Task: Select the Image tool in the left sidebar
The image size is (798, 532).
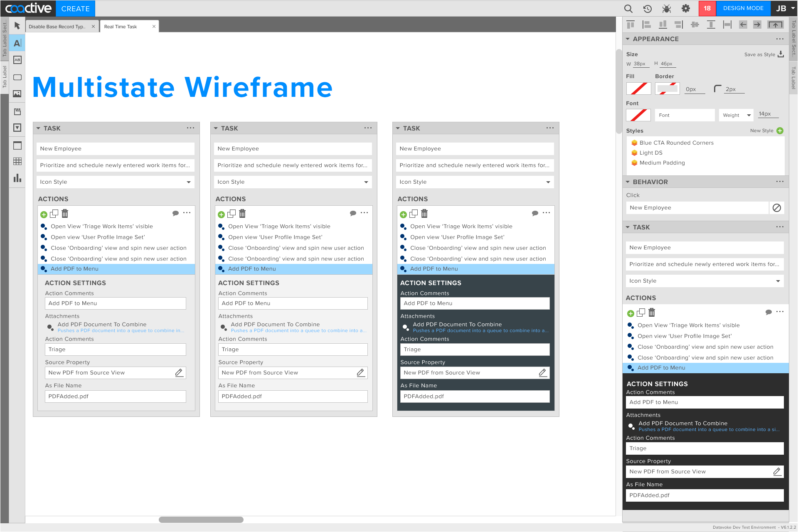Action: [17, 94]
